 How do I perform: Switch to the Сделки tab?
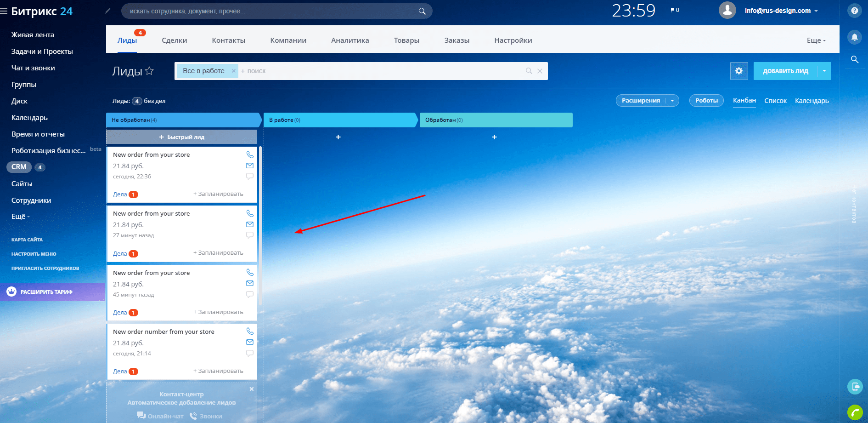175,40
